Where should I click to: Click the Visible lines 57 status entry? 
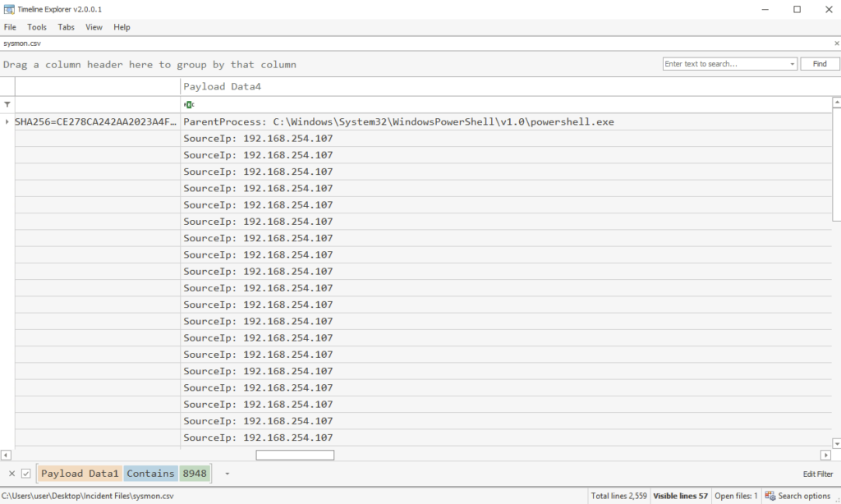(x=680, y=496)
